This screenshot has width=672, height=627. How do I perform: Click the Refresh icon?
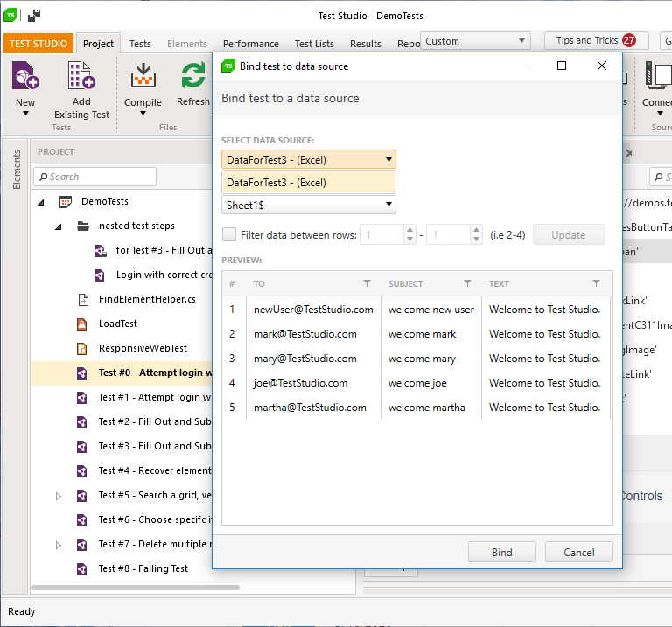[x=192, y=76]
